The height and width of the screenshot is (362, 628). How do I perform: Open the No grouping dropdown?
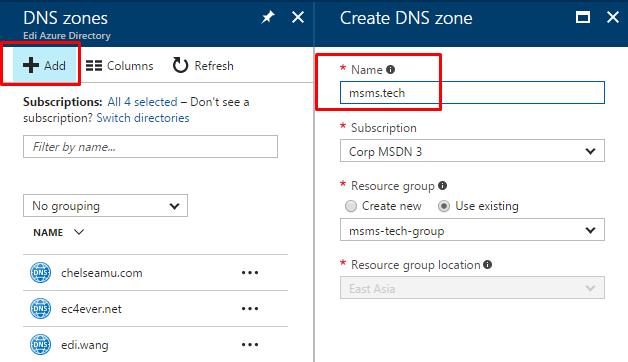tap(105, 206)
